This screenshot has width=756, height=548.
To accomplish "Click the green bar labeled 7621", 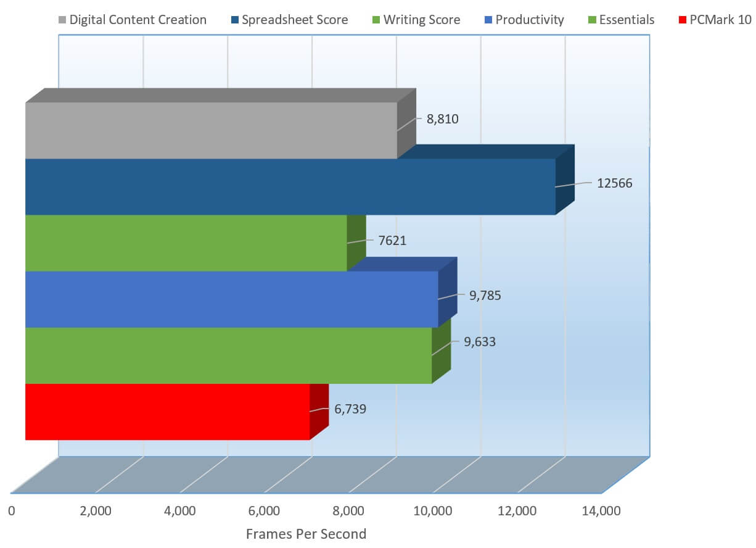I will pyautogui.click(x=186, y=243).
